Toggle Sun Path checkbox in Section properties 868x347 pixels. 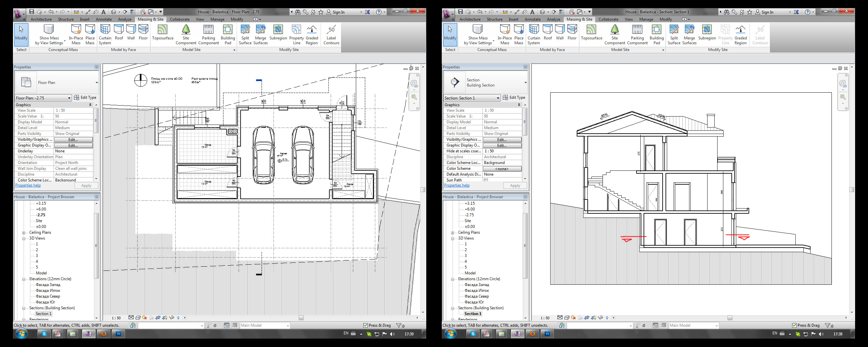486,180
